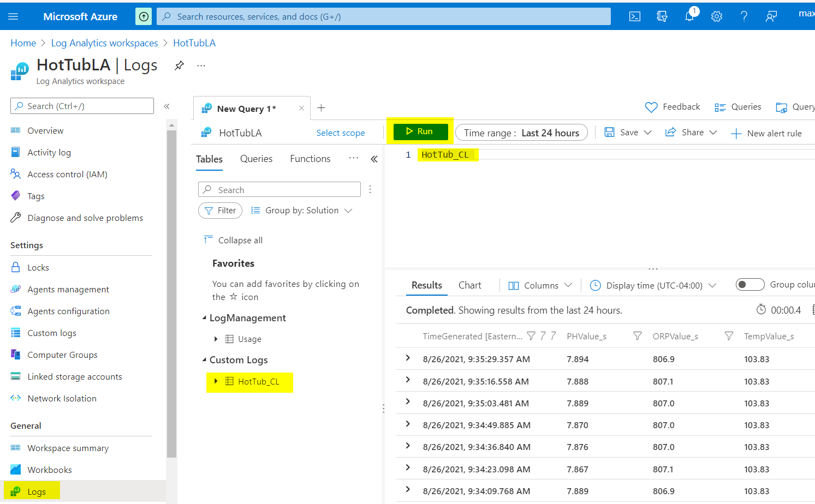Screen dimensions: 815x504
Task: Go to Log Analytics workspaces breadcrumb
Action: coord(105,43)
